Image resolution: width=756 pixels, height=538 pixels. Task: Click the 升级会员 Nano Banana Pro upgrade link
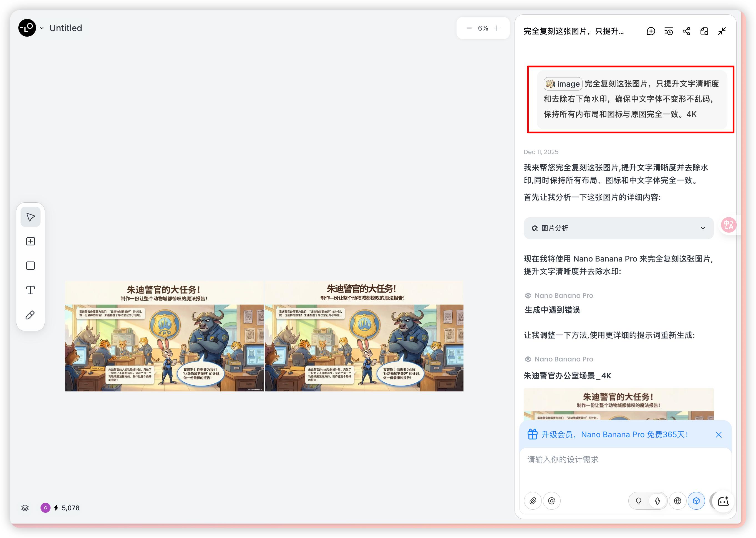point(614,434)
